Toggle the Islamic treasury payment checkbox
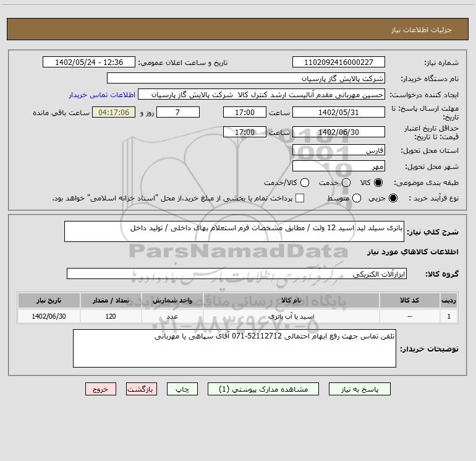 pos(300,198)
